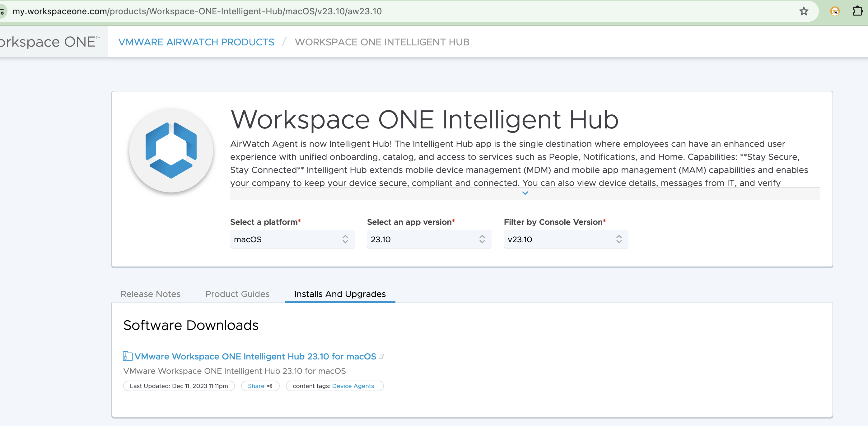This screenshot has height=426, width=868.
Task: Click the external link icon next to Hub 23.10
Action: [382, 356]
